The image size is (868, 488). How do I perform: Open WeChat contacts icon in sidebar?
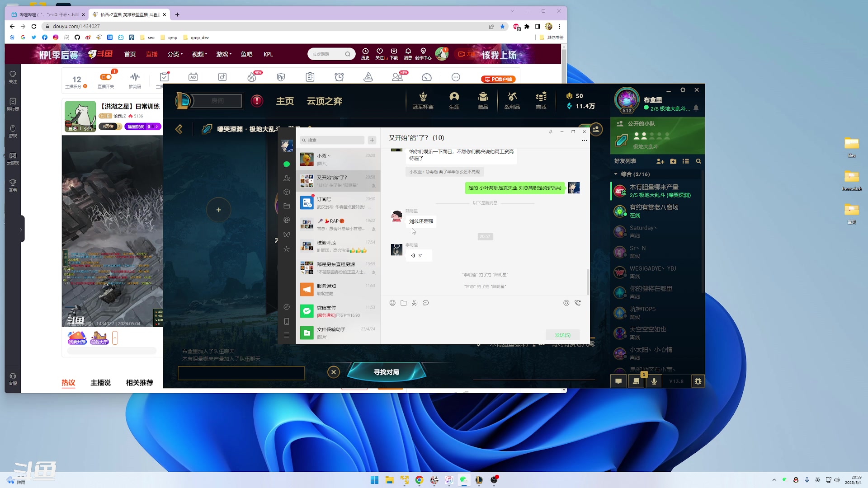286,178
